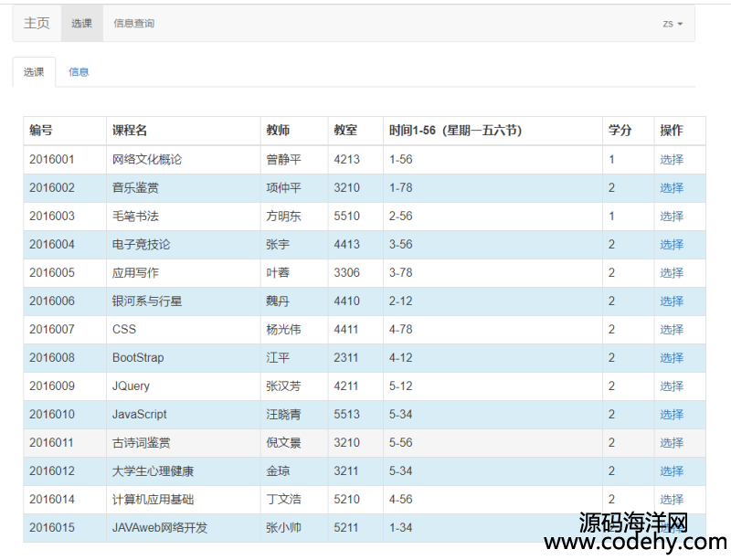
Task: Open the 主页 home link
Action: (x=37, y=24)
